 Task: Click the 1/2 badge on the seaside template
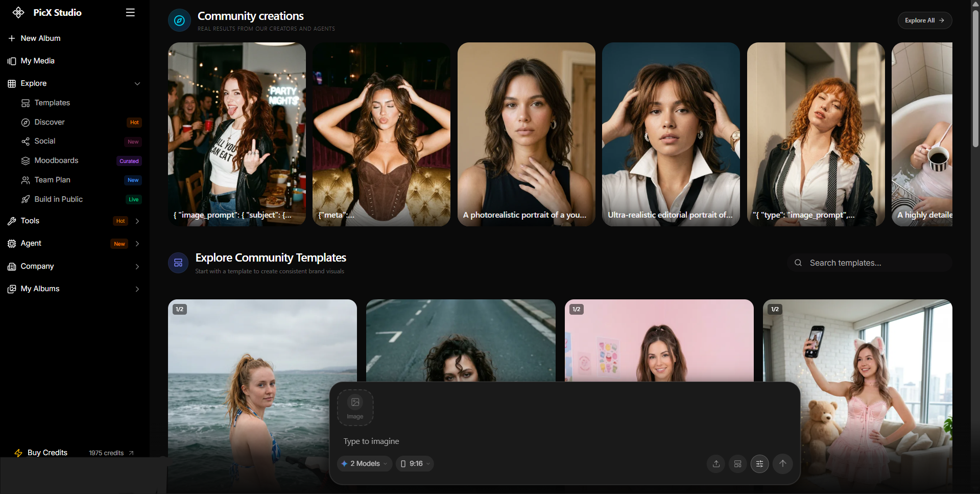[180, 309]
